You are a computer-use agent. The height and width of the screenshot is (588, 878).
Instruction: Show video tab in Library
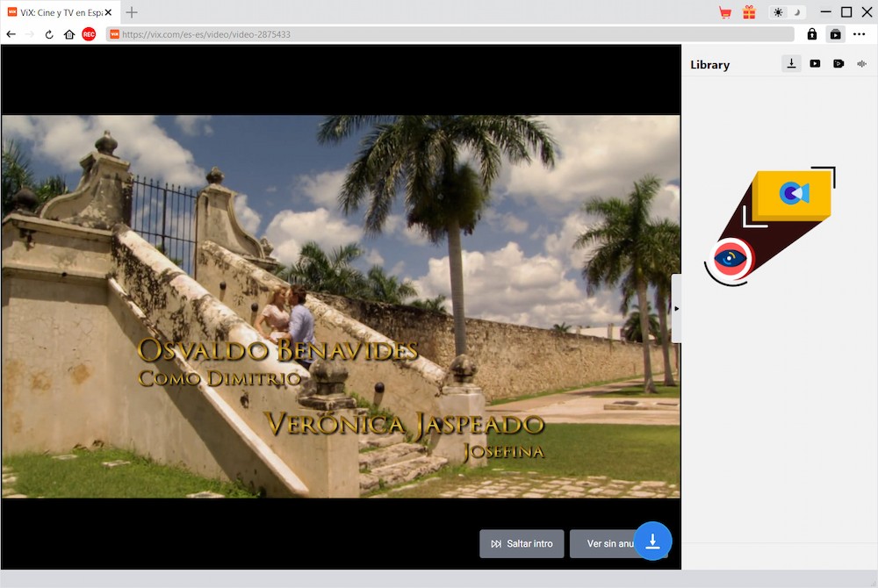pyautogui.click(x=815, y=64)
